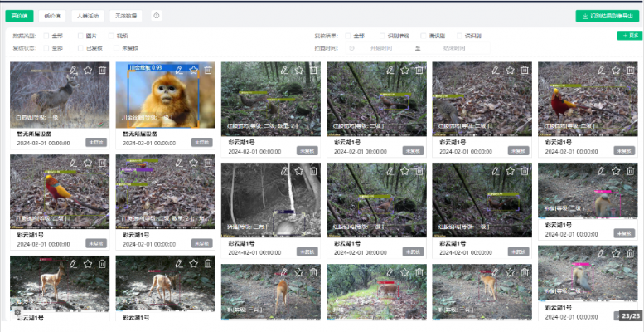This screenshot has height=332, width=644.
Task: Click 未复核 status badge on golden monkey card
Action: click(x=201, y=142)
